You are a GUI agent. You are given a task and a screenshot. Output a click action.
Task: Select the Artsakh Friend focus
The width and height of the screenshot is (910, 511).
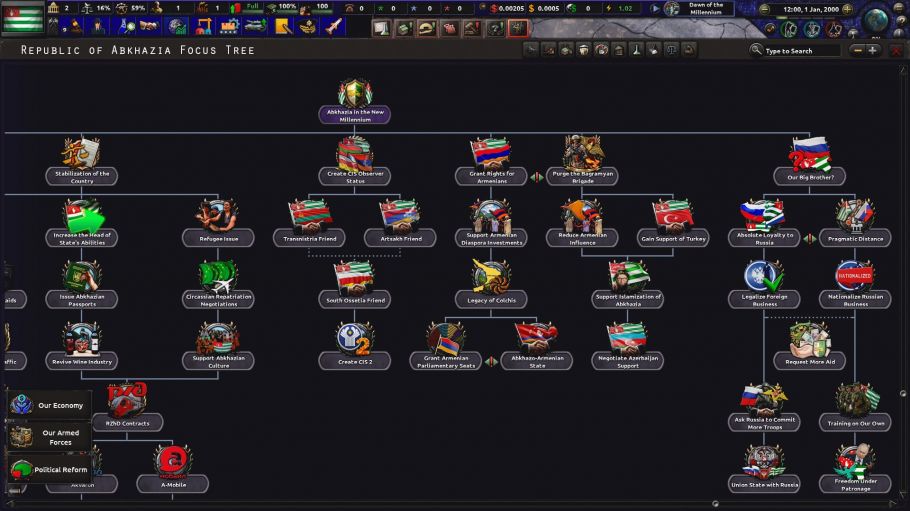coord(400,223)
